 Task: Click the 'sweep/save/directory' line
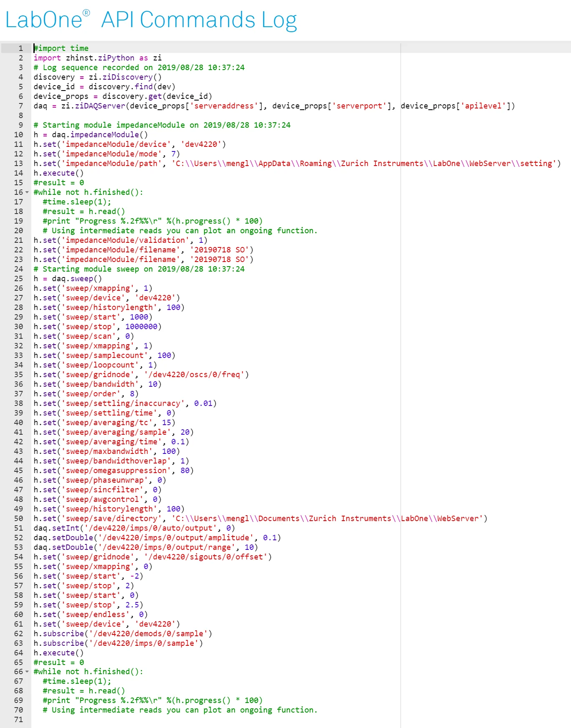(260, 519)
